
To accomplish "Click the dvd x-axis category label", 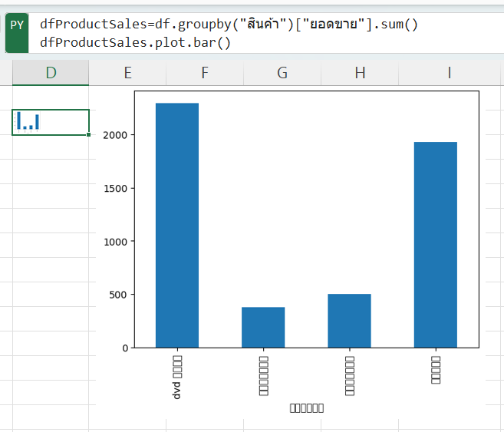I will (x=177, y=378).
